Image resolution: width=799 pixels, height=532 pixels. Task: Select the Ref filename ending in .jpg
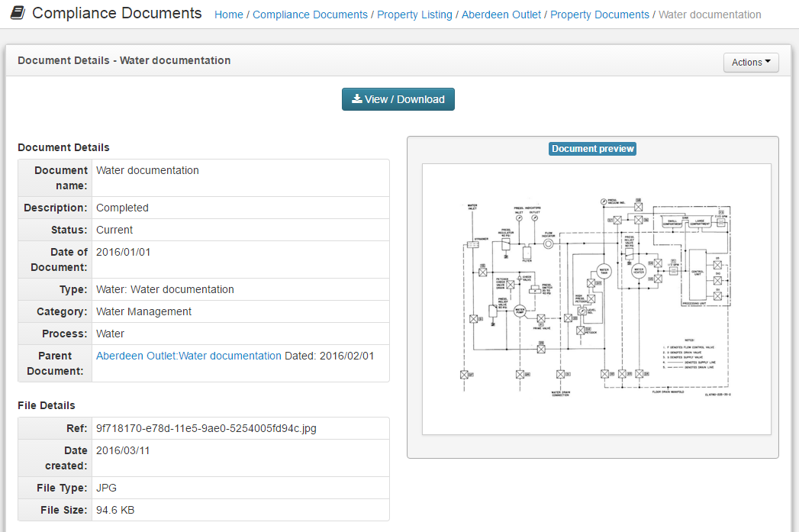206,428
